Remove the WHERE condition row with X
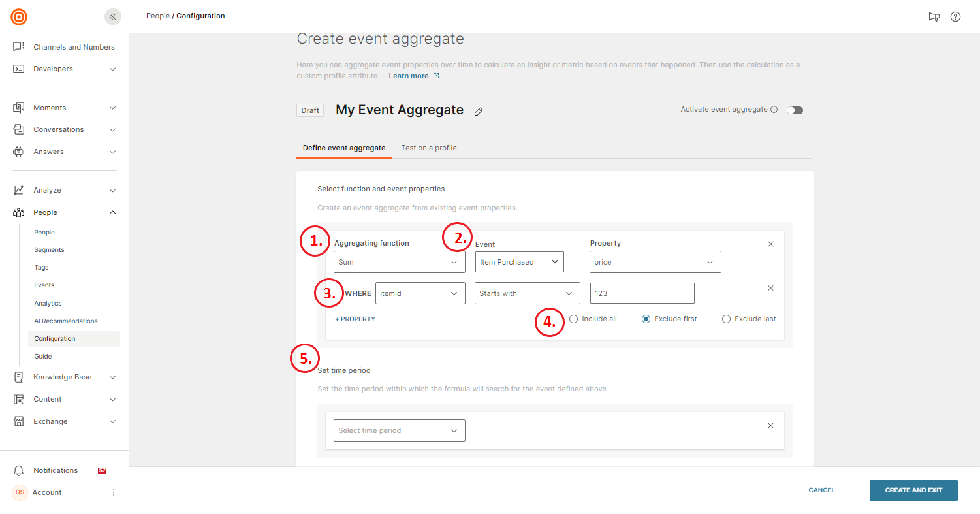This screenshot has width=980, height=514. point(770,288)
